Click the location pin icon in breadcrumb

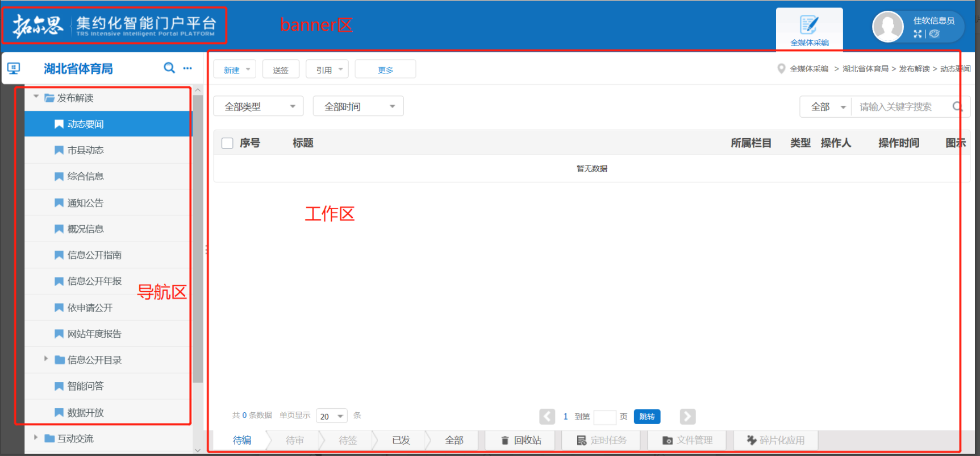[x=781, y=69]
